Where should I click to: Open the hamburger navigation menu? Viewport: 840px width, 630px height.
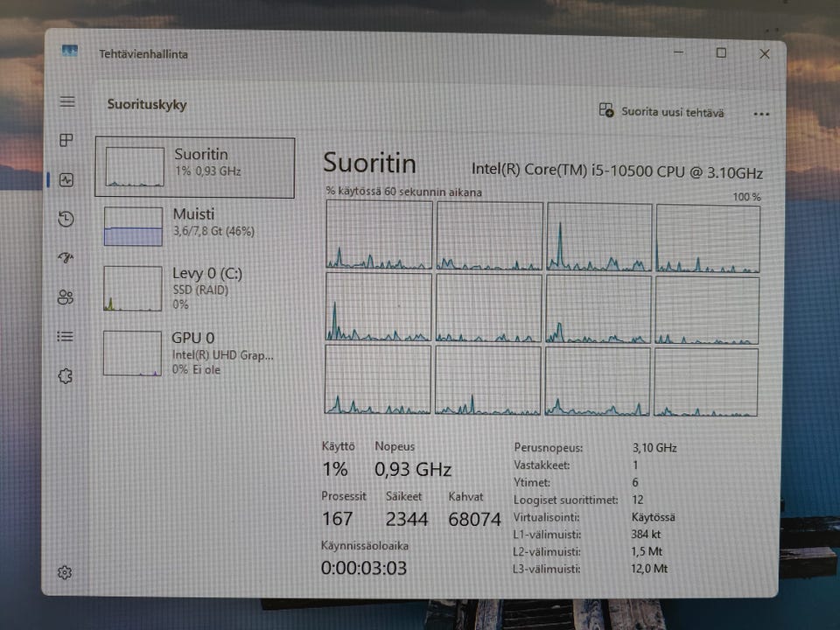67,101
